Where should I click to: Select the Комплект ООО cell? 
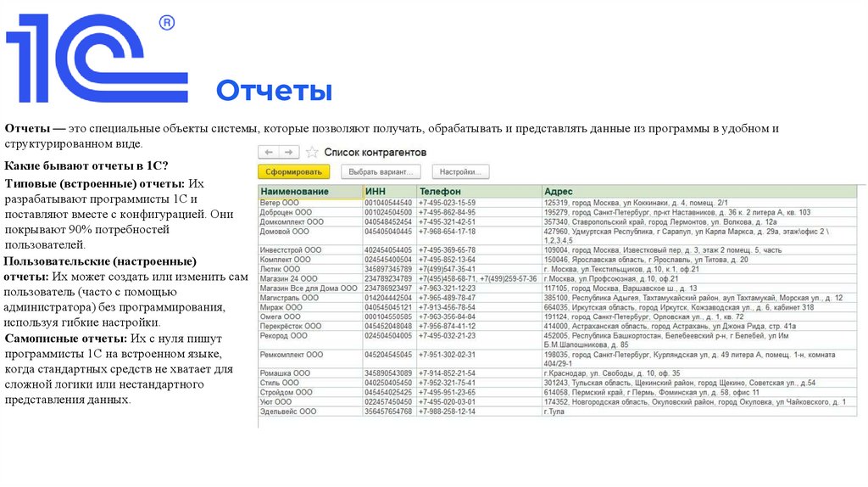[310, 260]
